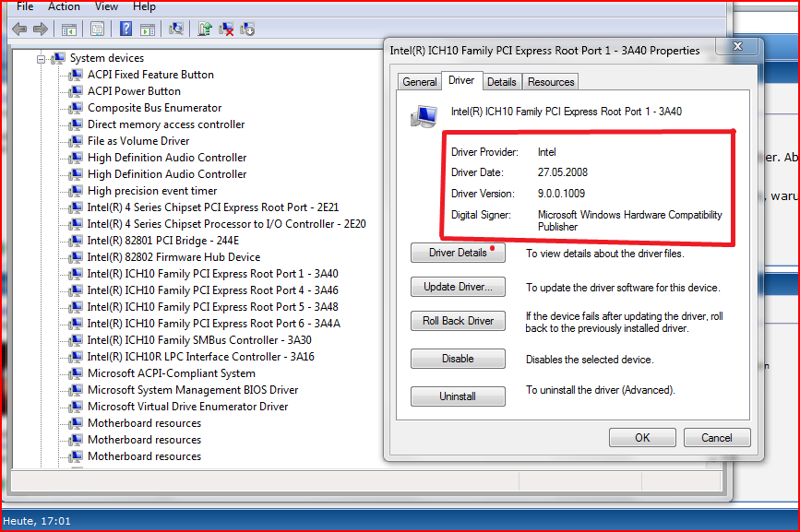Select 4 Series Chipset Processor to I/O Controller
Screen dimensions: 800x532
227,224
